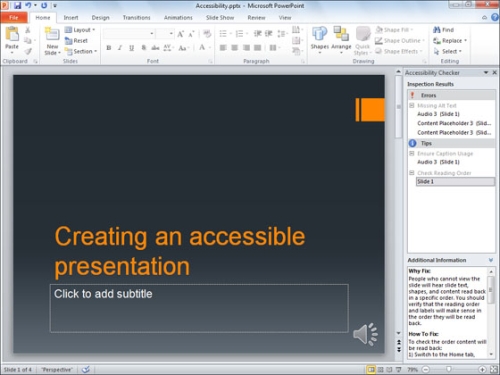
Task: Click the 'Click to add subtitle' placeholder
Action: point(199,308)
